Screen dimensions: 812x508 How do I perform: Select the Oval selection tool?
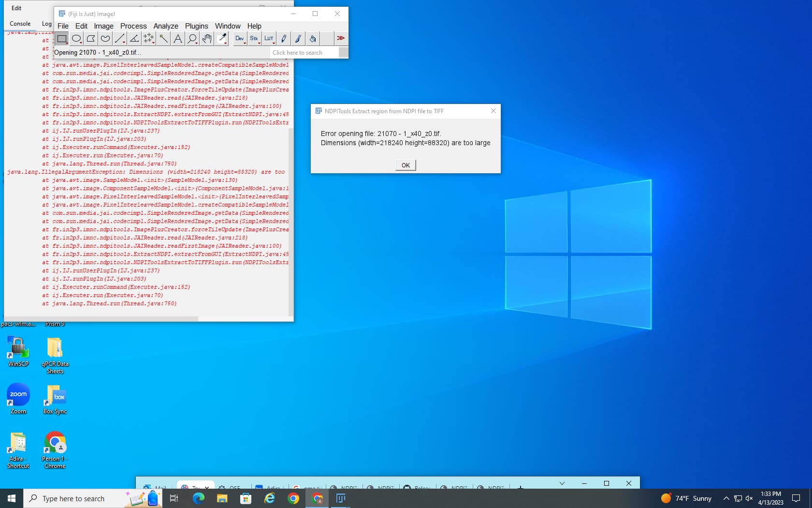click(76, 39)
